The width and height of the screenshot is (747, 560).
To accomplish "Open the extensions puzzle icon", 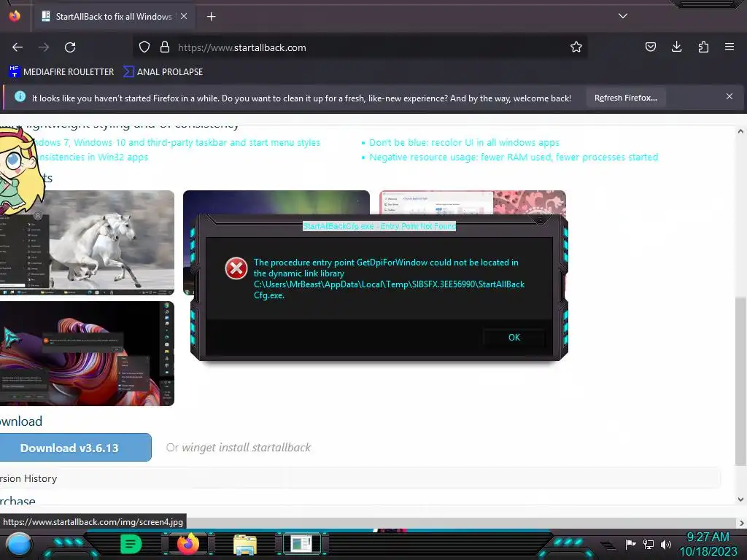I will pos(703,47).
